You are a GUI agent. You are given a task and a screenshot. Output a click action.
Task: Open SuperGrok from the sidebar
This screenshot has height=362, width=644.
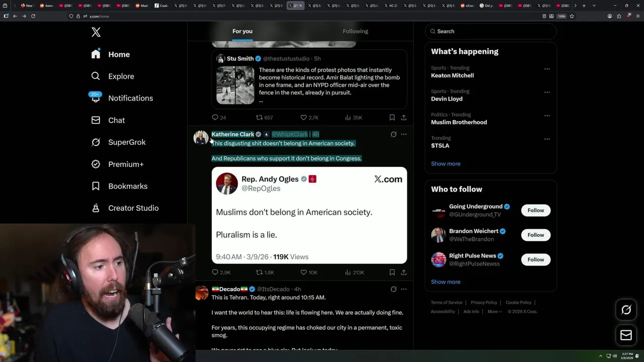point(118,142)
